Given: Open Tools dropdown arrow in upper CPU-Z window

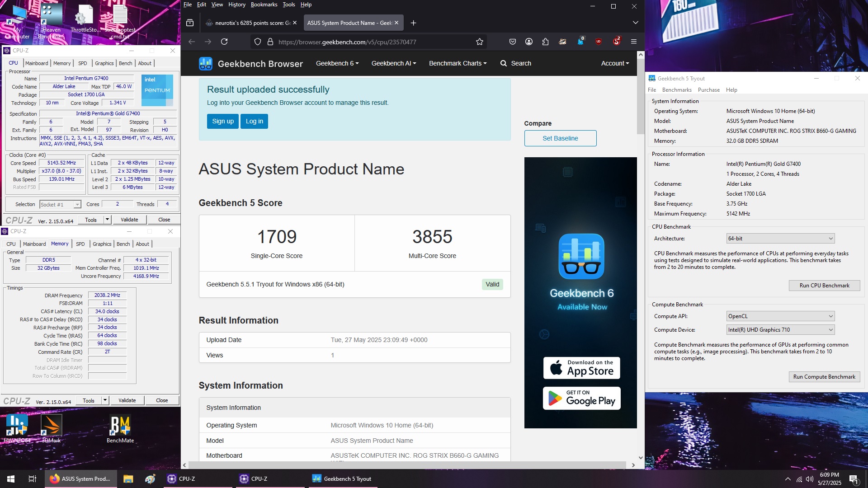Looking at the screenshot, I should [x=107, y=220].
